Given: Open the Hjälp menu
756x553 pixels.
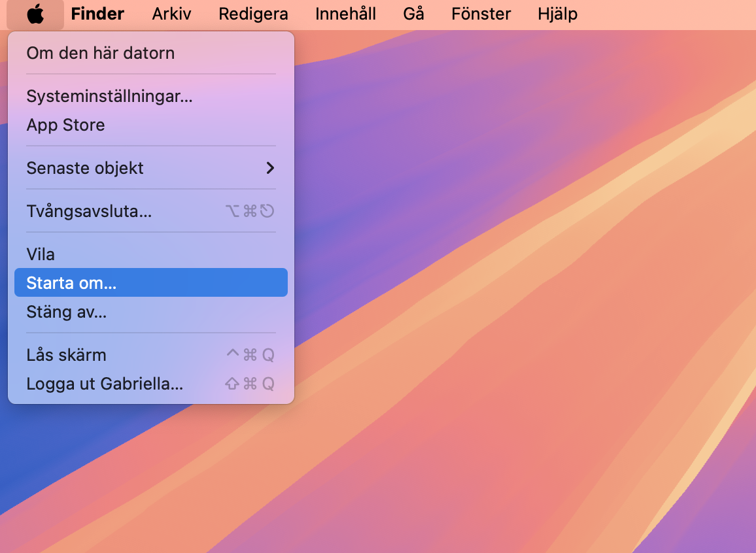Looking at the screenshot, I should [x=557, y=14].
